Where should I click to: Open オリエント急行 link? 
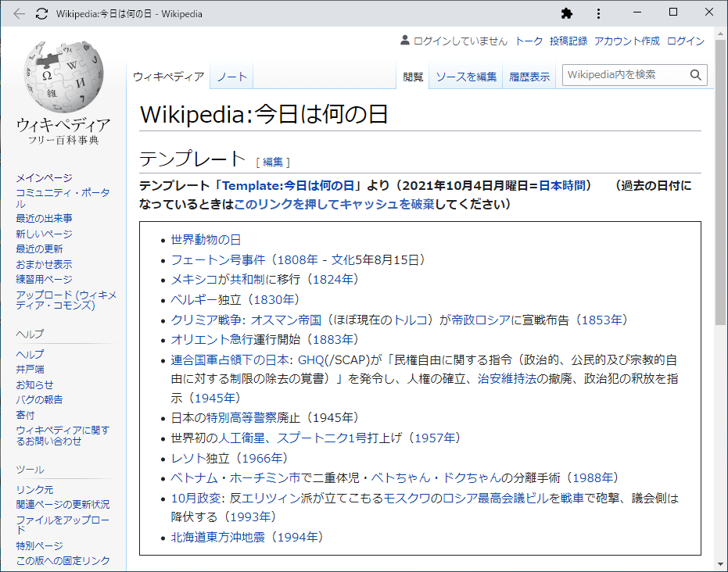coord(212,339)
